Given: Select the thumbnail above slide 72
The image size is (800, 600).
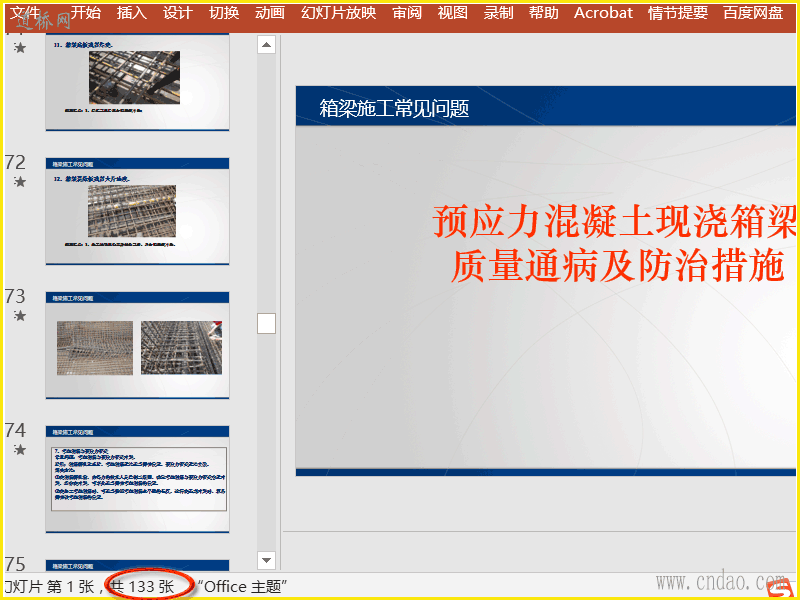Looking at the screenshot, I should (137, 82).
